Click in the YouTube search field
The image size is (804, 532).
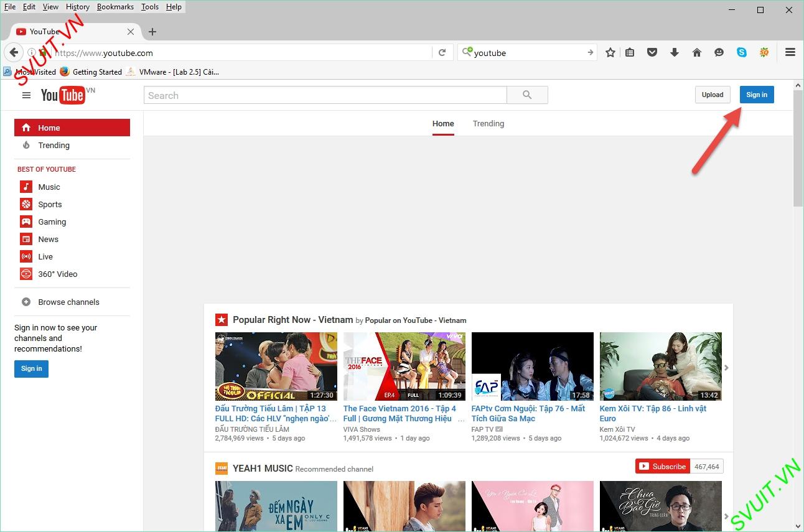click(x=325, y=95)
